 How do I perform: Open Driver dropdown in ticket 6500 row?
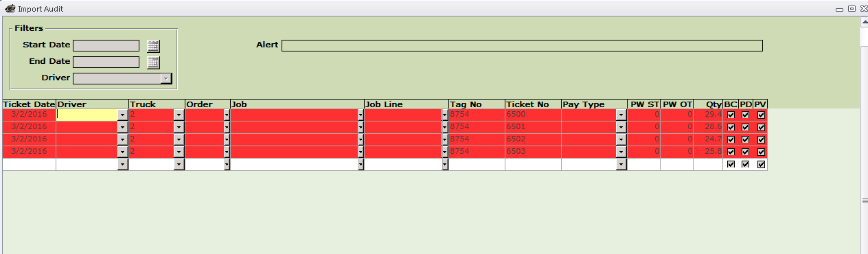(x=123, y=115)
